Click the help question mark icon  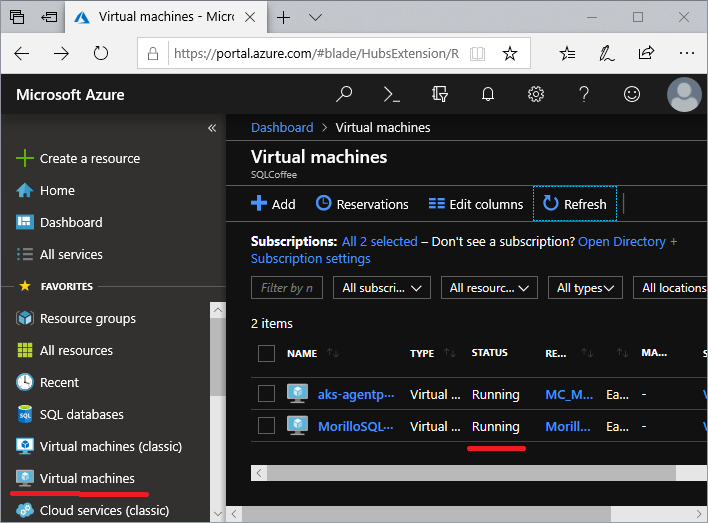[584, 94]
